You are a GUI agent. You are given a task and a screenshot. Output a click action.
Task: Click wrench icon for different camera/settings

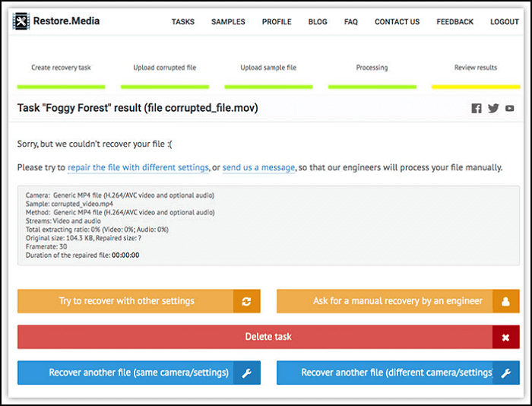click(x=506, y=373)
